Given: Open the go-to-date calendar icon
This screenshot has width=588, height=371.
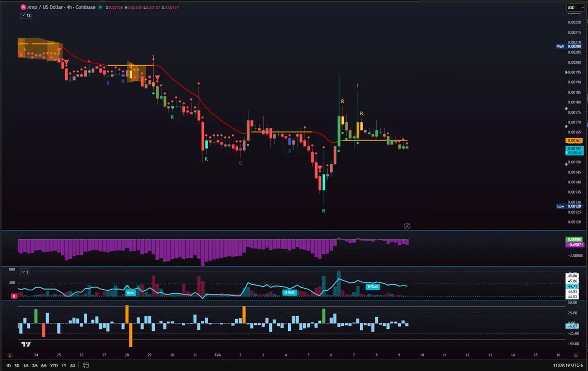Looking at the screenshot, I should [x=86, y=365].
